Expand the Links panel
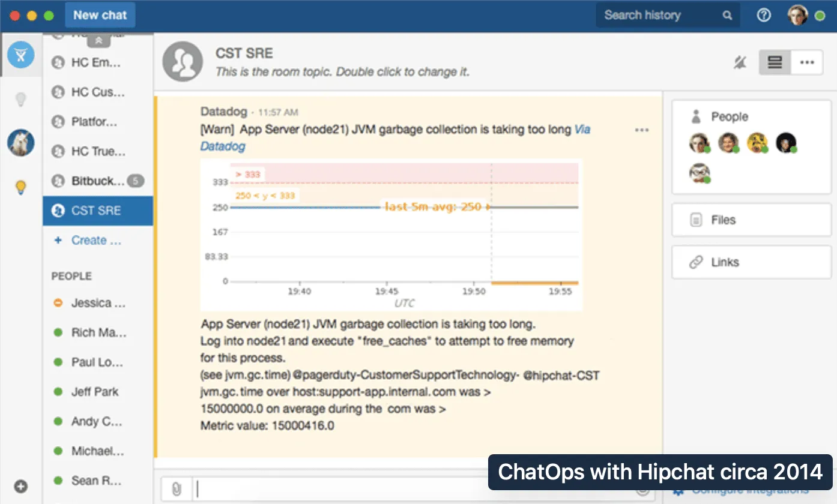This screenshot has height=504, width=837. (751, 262)
